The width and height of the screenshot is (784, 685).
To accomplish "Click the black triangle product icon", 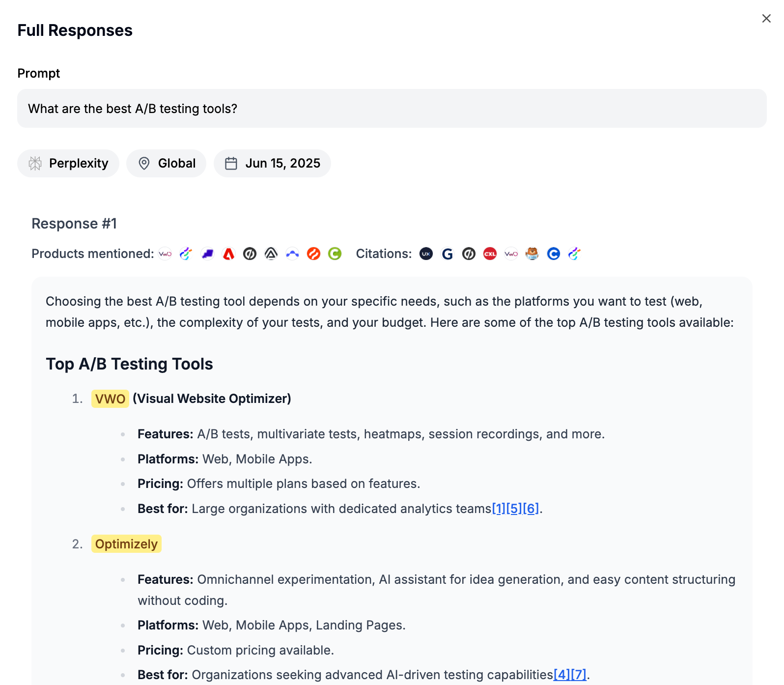I will click(x=271, y=254).
